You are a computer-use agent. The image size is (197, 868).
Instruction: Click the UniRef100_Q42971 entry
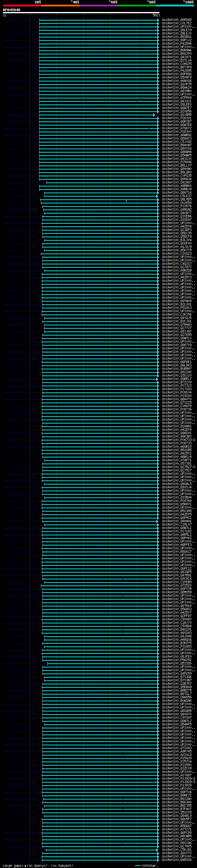176,57
